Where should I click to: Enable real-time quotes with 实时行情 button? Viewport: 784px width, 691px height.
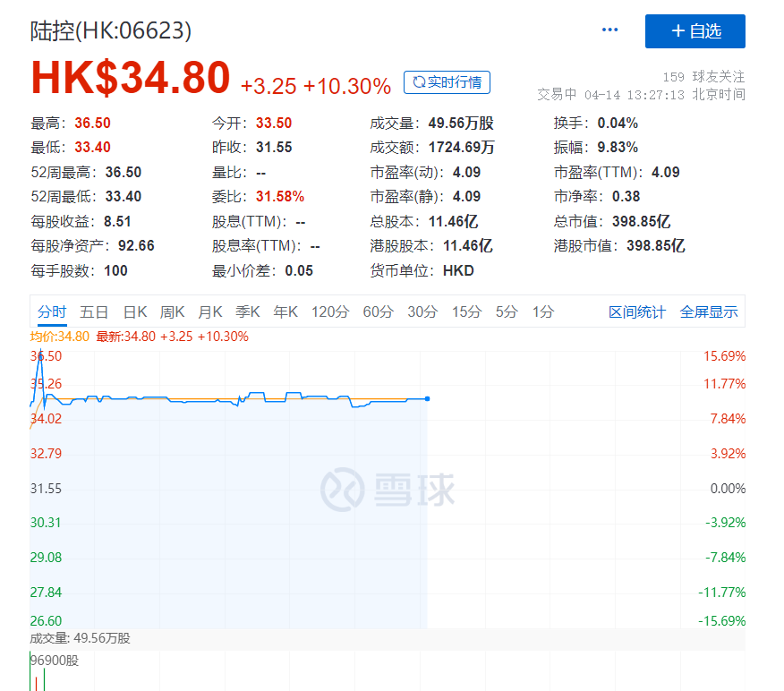pyautogui.click(x=447, y=81)
